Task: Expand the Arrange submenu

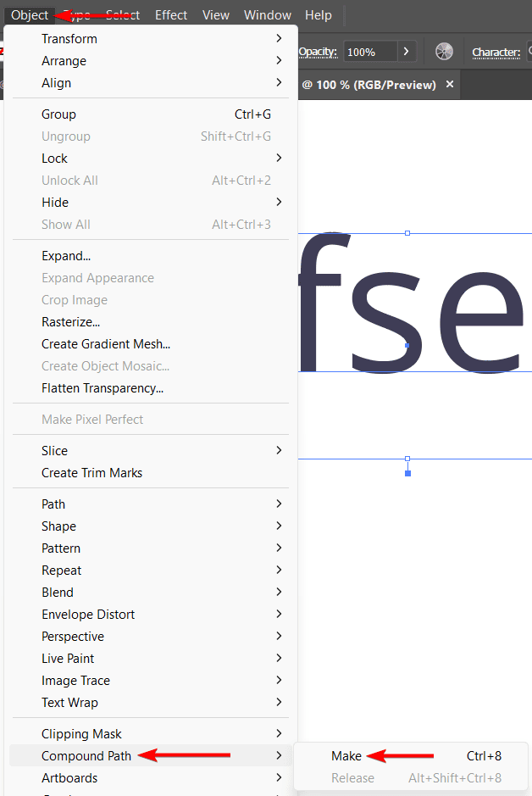Action: [64, 61]
